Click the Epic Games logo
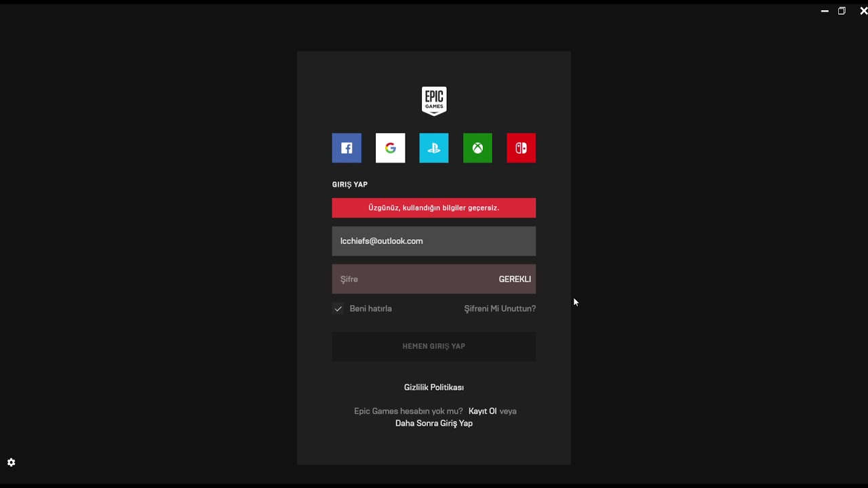The image size is (868, 488). point(434,101)
